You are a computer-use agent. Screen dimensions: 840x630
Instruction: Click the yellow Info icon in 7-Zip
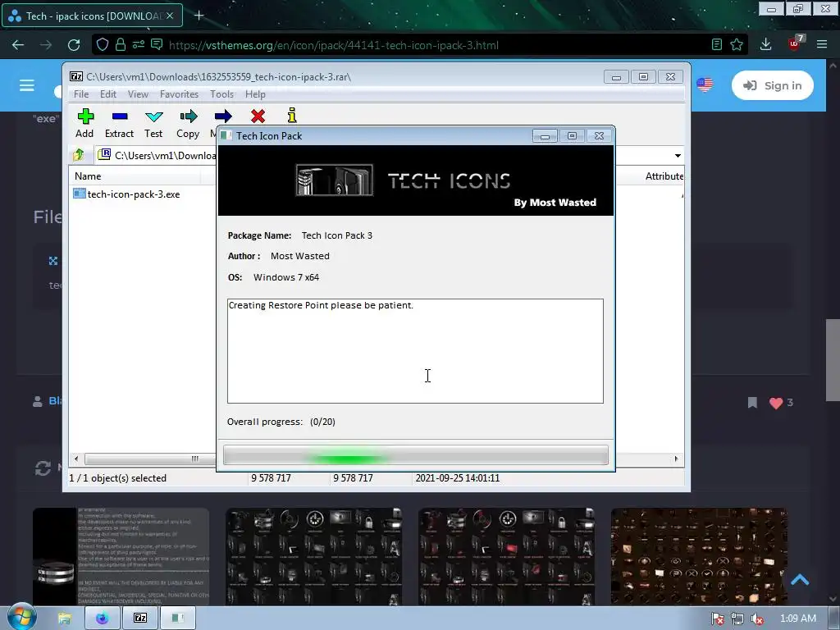click(x=292, y=116)
